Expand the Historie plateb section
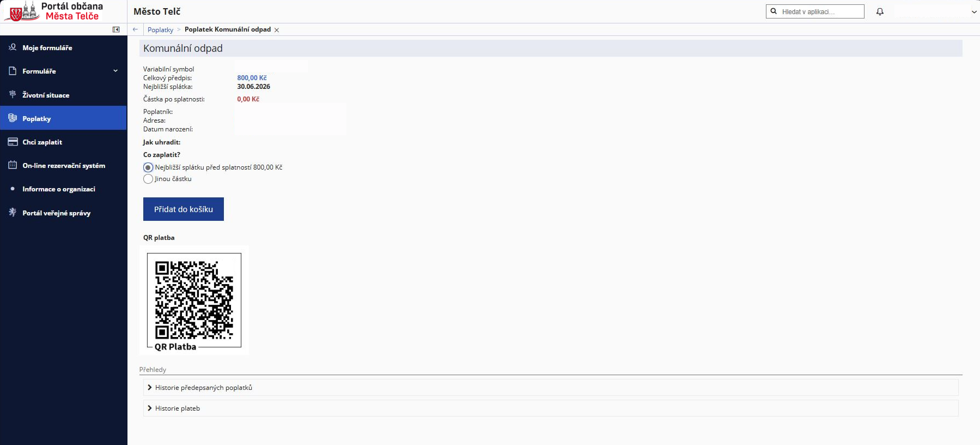 tap(551, 408)
